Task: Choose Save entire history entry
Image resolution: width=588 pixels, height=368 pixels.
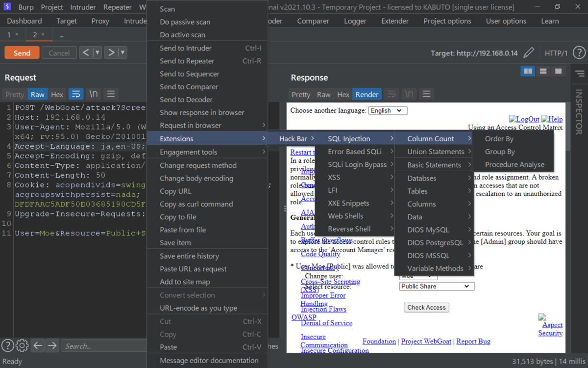Action: coord(207,256)
